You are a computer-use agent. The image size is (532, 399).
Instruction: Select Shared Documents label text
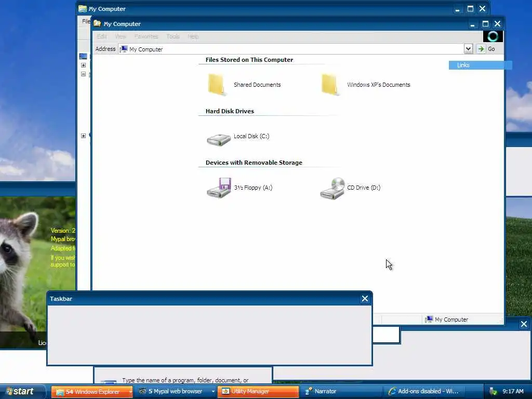(257, 85)
